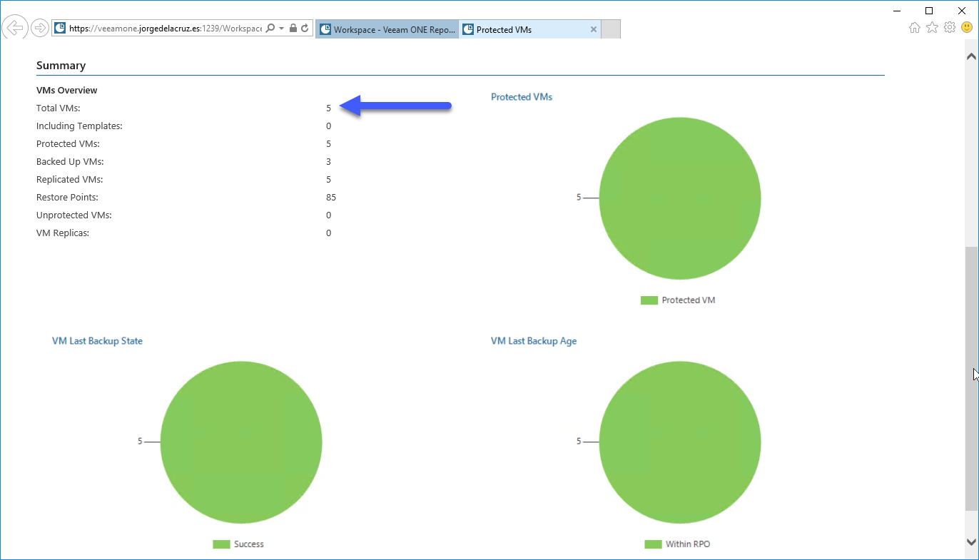Viewport: 979px width, 560px height.
Task: Open the Tools gear icon
Action: [x=949, y=27]
